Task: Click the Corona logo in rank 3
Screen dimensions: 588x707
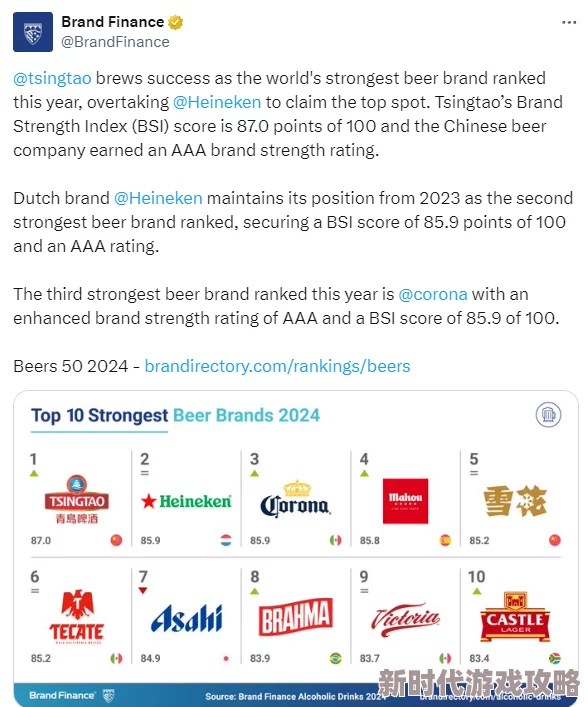Action: pos(296,499)
